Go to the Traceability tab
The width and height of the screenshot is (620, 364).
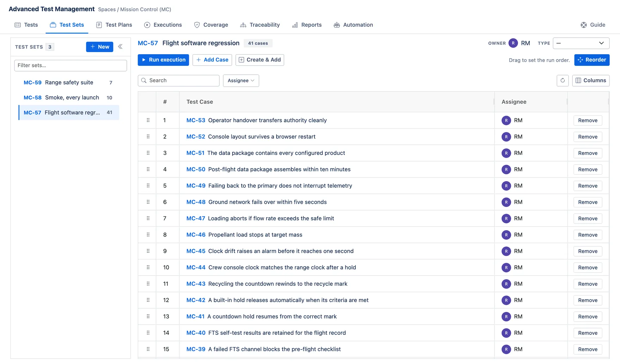260,25
